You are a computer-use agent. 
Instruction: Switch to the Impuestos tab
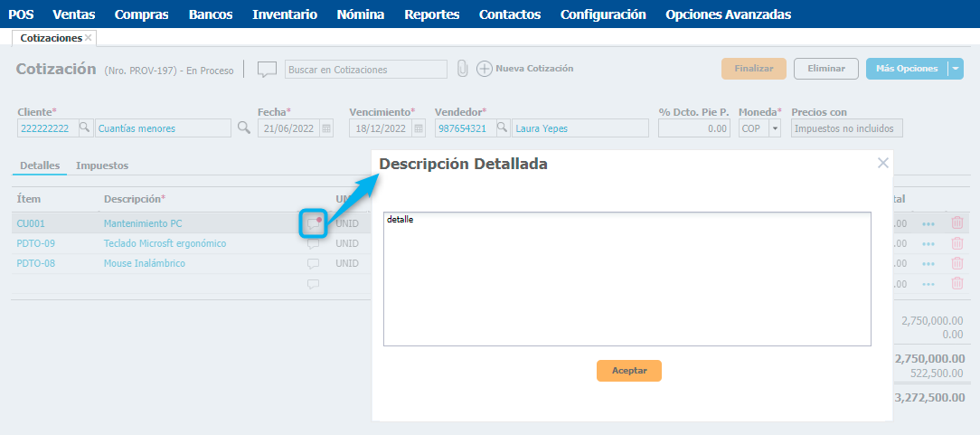pos(102,165)
